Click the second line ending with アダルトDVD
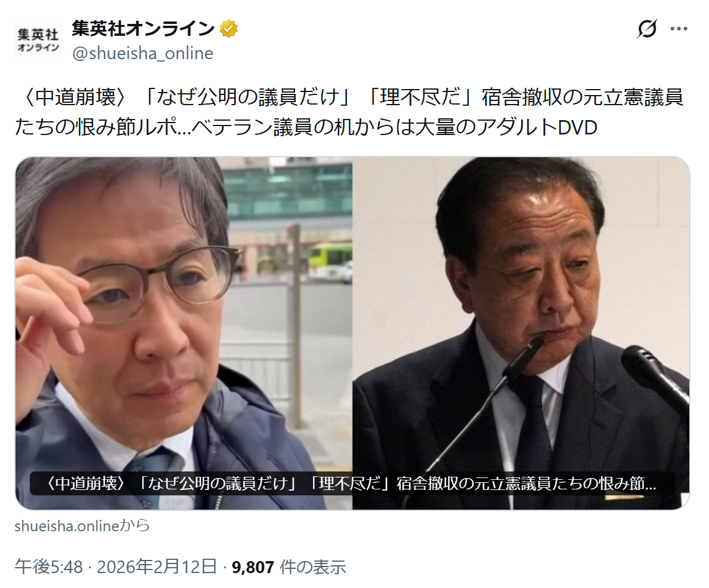This screenshot has width=709, height=588. [x=306, y=127]
